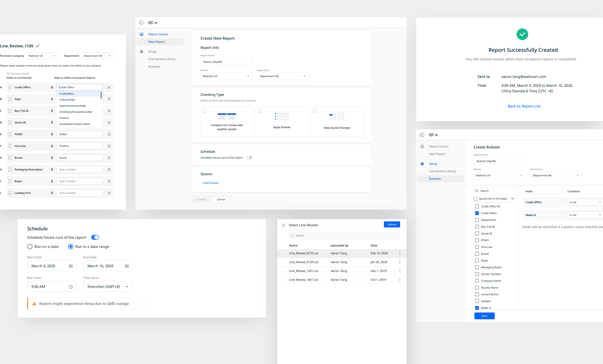603x364 pixels.
Task: Click the Back to Report List link
Action: (x=524, y=106)
